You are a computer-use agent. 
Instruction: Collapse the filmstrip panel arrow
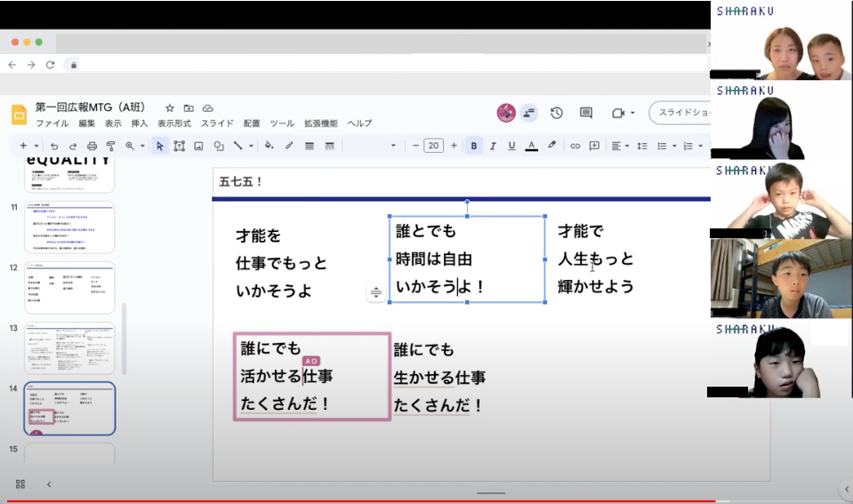click(48, 484)
